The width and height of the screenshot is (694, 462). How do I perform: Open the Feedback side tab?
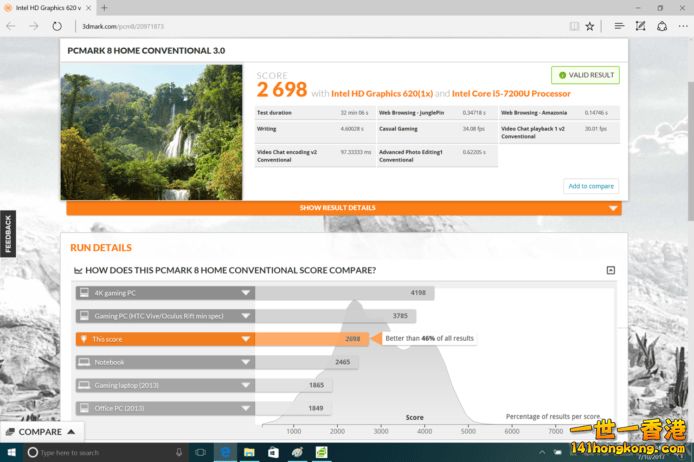click(x=8, y=234)
